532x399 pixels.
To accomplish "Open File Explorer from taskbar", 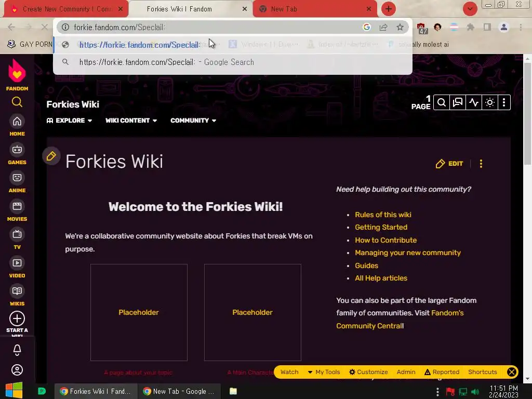I will [233, 391].
